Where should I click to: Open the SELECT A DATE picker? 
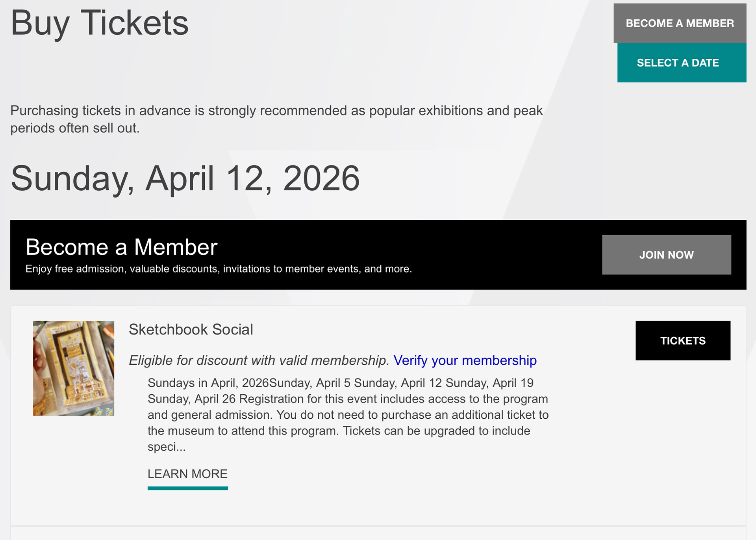(681, 63)
